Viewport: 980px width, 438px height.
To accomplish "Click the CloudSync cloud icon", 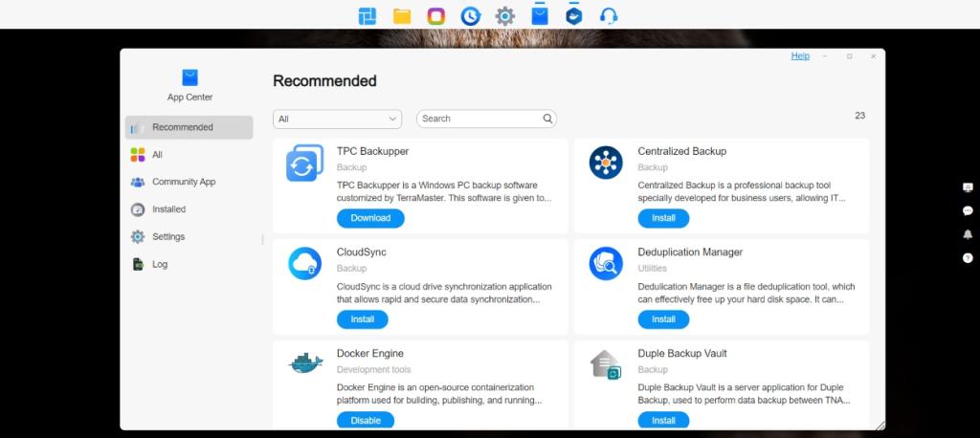I will click(x=305, y=264).
